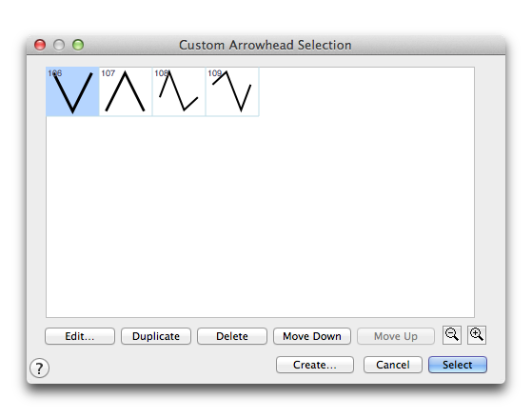Screen dimensions: 532x418
Task: Open the Create... arrowhead dialog
Action: pyautogui.click(x=315, y=365)
